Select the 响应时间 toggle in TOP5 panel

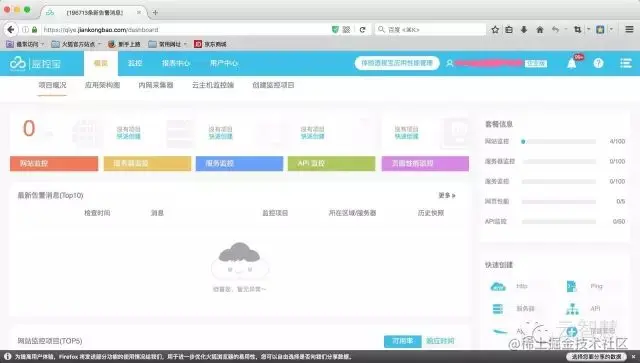point(440,341)
